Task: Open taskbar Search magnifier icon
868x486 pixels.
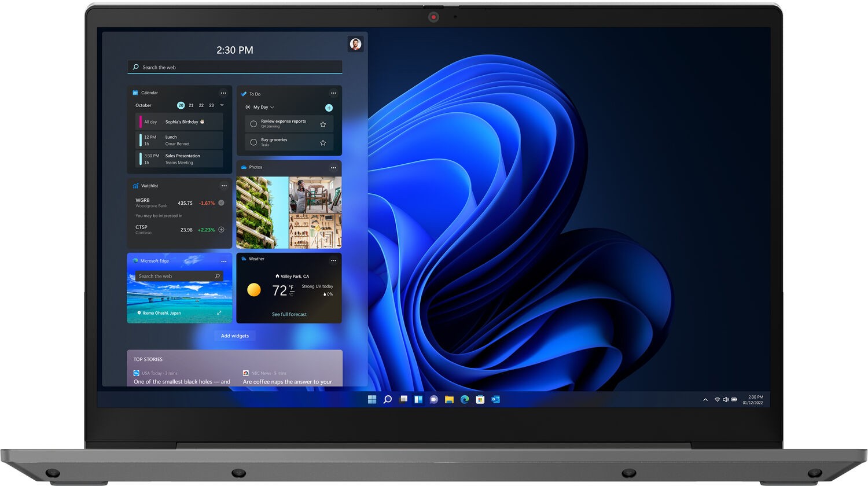Action: click(x=388, y=399)
